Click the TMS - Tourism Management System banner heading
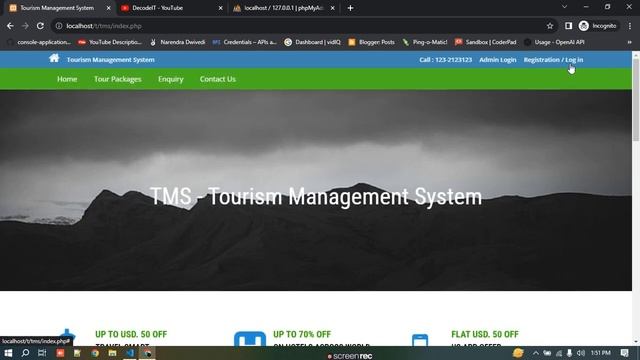The width and height of the screenshot is (640, 360). coord(316,197)
